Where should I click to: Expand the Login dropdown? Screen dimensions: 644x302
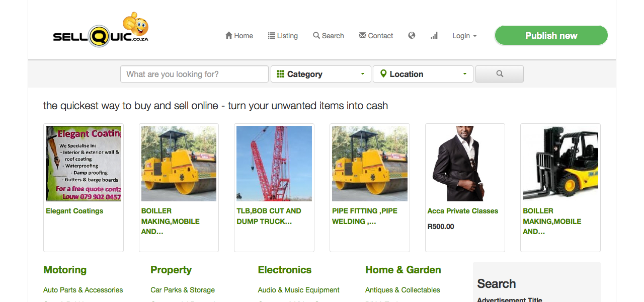point(464,36)
